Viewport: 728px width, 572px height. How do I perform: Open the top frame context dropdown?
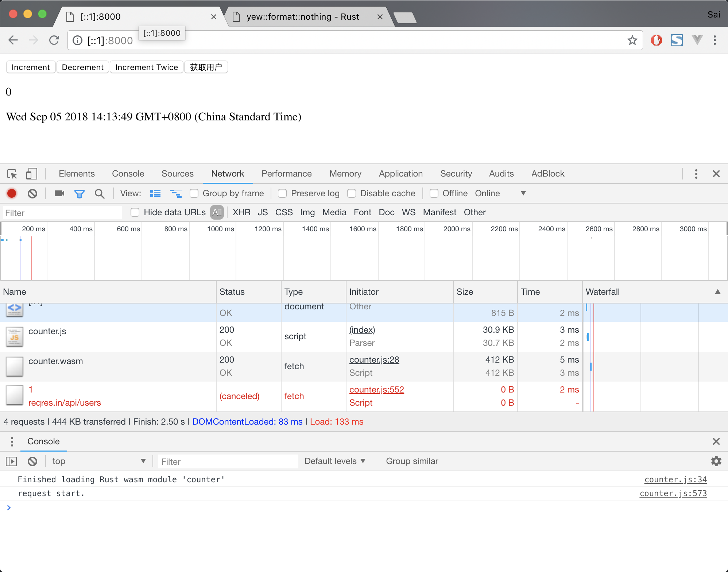(x=98, y=461)
